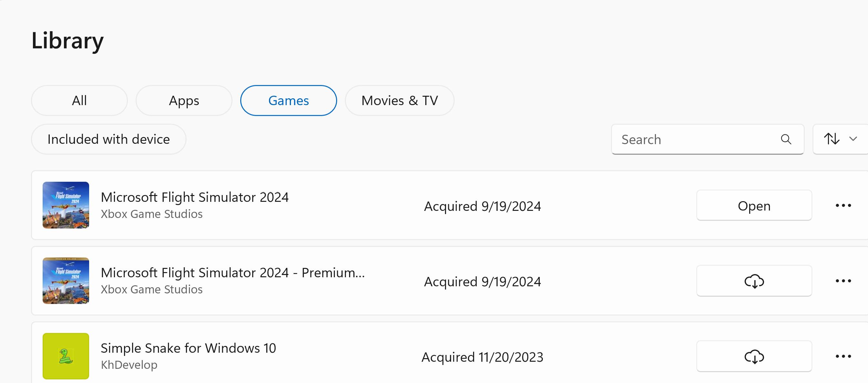Expand the sort dropdown chevron
This screenshot has width=868, height=383.
(x=853, y=139)
